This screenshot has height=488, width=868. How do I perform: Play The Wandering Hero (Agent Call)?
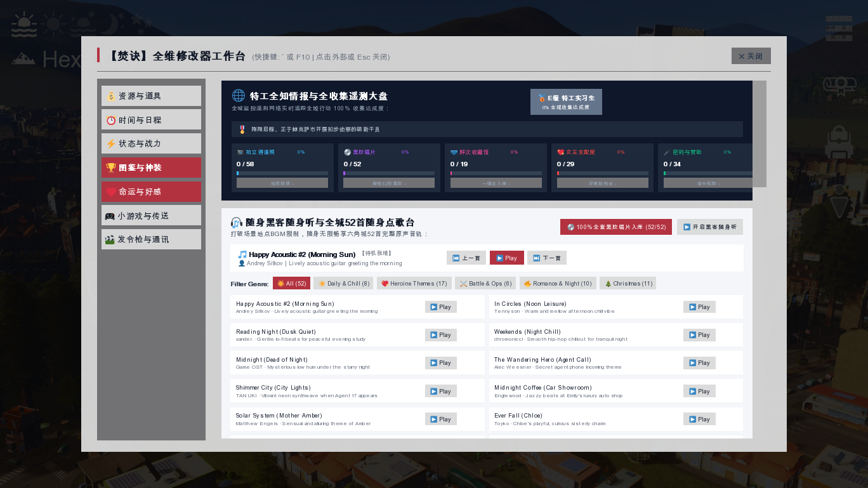point(699,363)
